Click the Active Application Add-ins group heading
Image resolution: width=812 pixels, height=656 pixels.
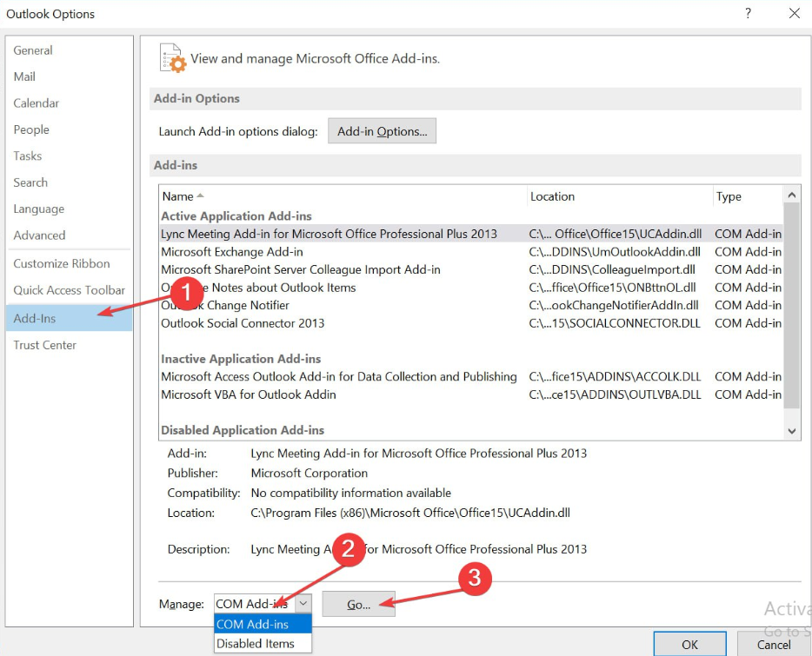tap(236, 215)
